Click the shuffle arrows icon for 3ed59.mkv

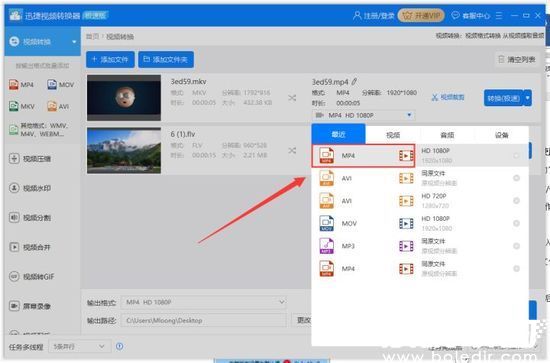point(292,98)
